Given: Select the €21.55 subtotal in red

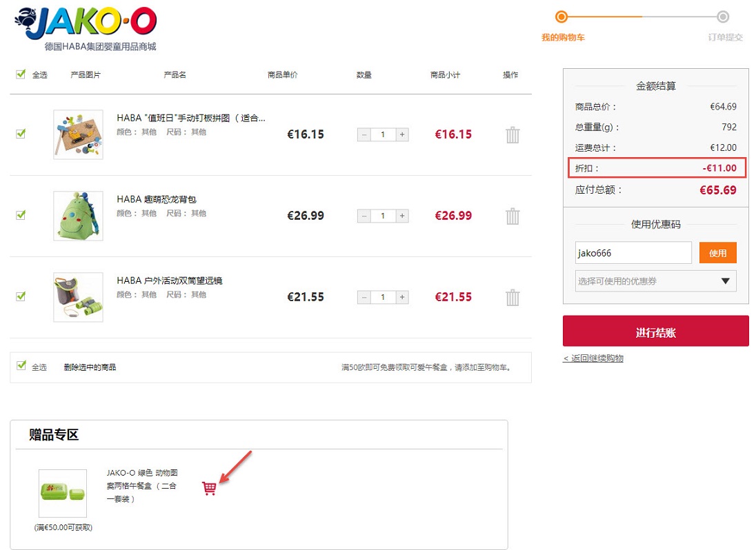Looking at the screenshot, I should (453, 297).
